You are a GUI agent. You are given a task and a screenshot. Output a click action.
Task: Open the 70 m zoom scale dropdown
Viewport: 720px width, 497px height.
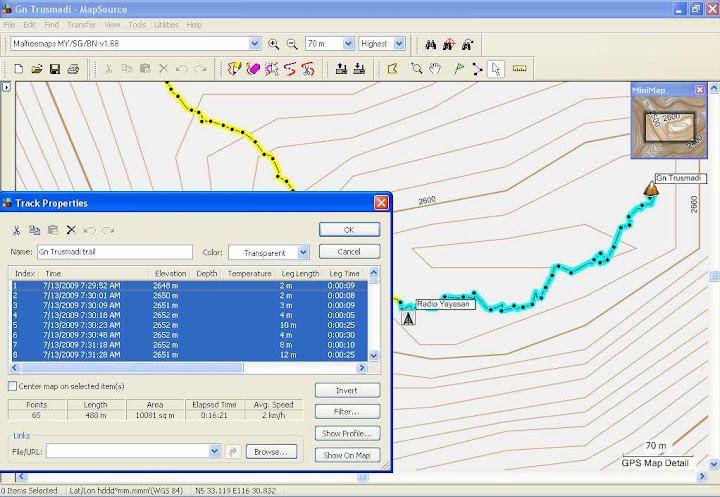[x=347, y=44]
